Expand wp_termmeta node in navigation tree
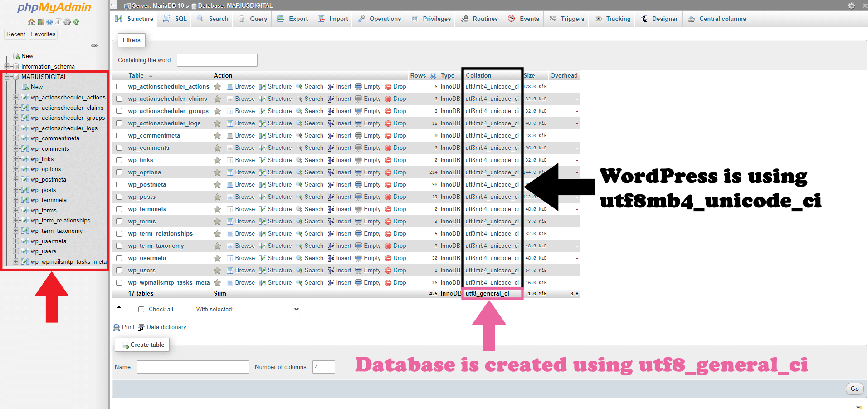Screen dimensions: 868x409 (16, 200)
